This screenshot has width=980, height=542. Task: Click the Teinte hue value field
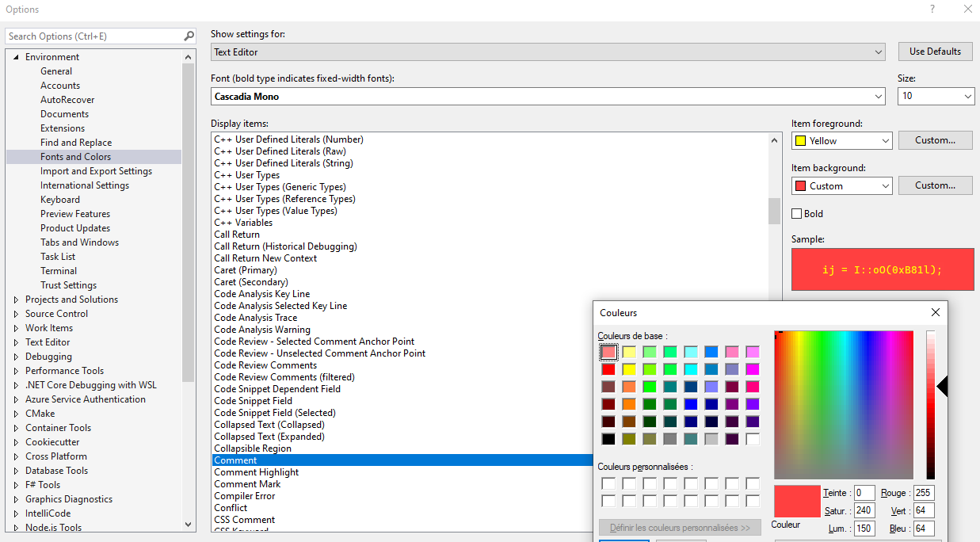[x=864, y=493]
